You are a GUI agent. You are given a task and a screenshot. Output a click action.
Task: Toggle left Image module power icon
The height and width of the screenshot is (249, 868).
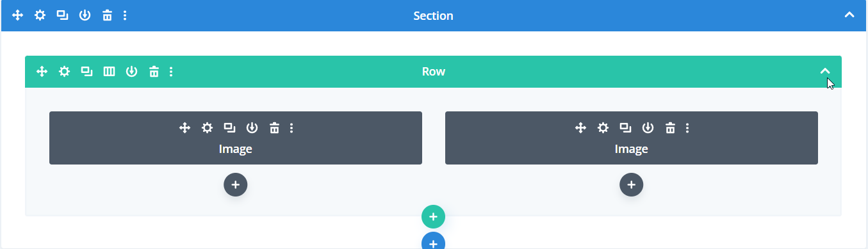252,128
